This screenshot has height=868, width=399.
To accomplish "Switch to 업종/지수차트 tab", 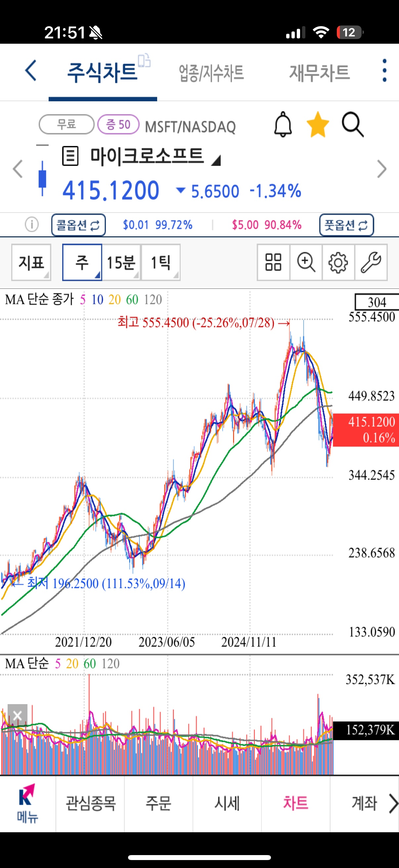I will pos(211,73).
